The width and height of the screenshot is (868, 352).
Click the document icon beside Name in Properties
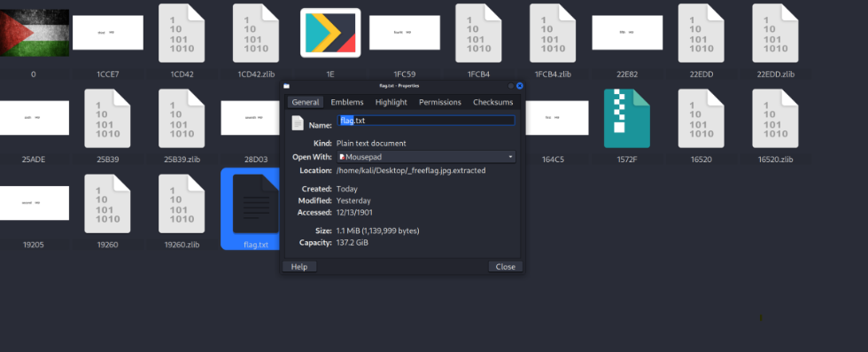point(298,122)
